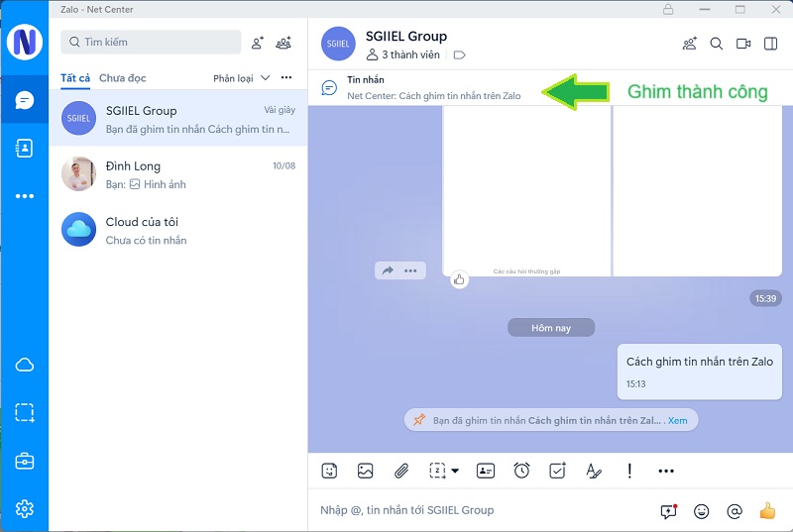
Task: Open text formatting icon
Action: click(x=593, y=471)
